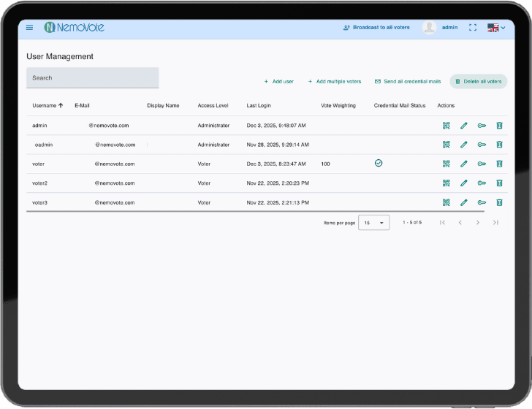This screenshot has width=532, height=409.
Task: Click key icon for voter user
Action: click(482, 164)
